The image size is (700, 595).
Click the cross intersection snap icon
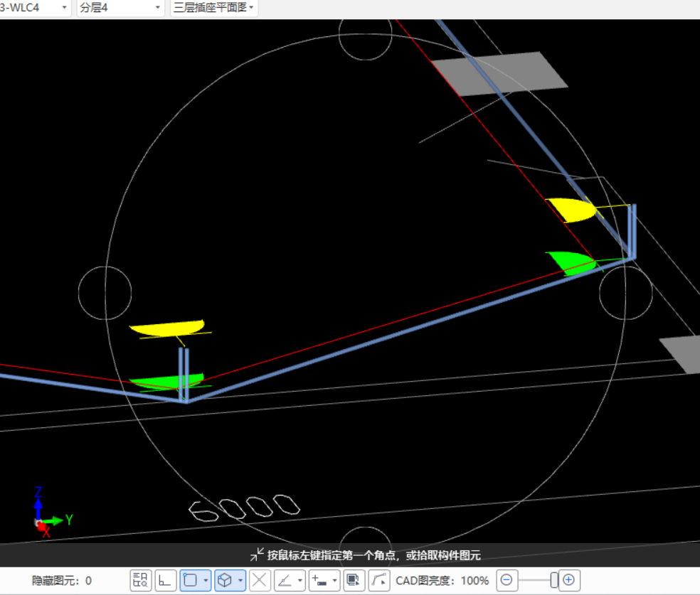click(x=260, y=580)
